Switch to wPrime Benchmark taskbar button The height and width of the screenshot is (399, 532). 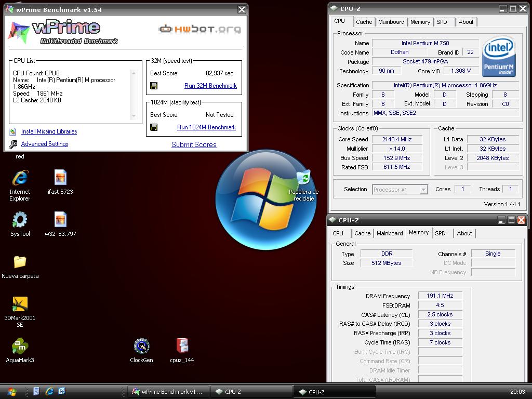point(168,392)
